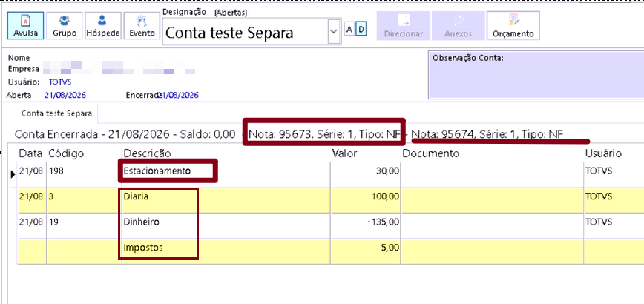Toggle the A filter button
Image resolution: width=644 pixels, height=304 pixels.
coord(349,30)
